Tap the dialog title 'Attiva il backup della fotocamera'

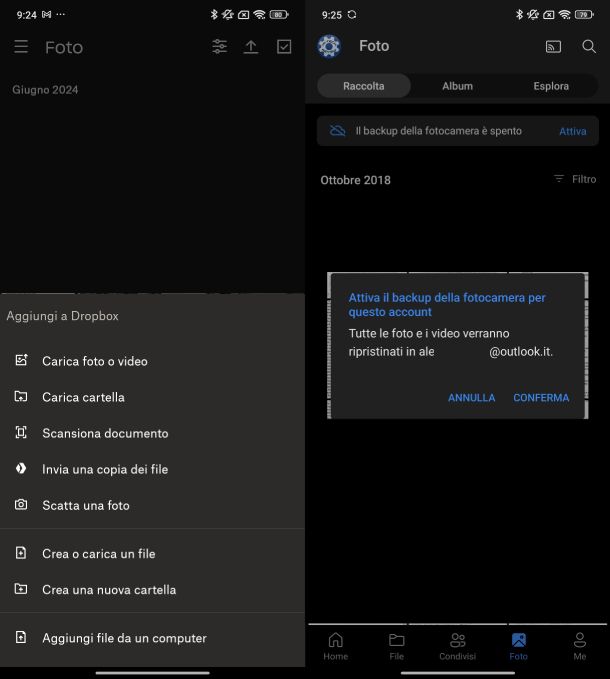pos(447,305)
